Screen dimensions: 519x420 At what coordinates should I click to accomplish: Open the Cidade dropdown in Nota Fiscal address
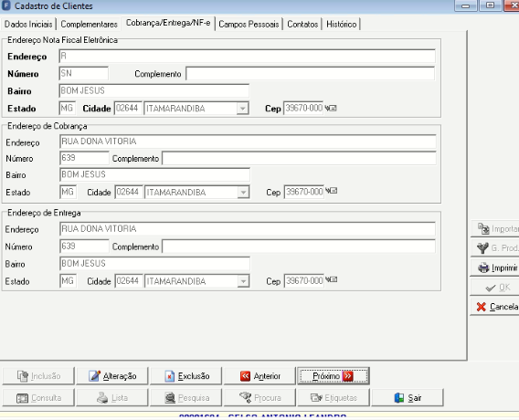pos(243,109)
